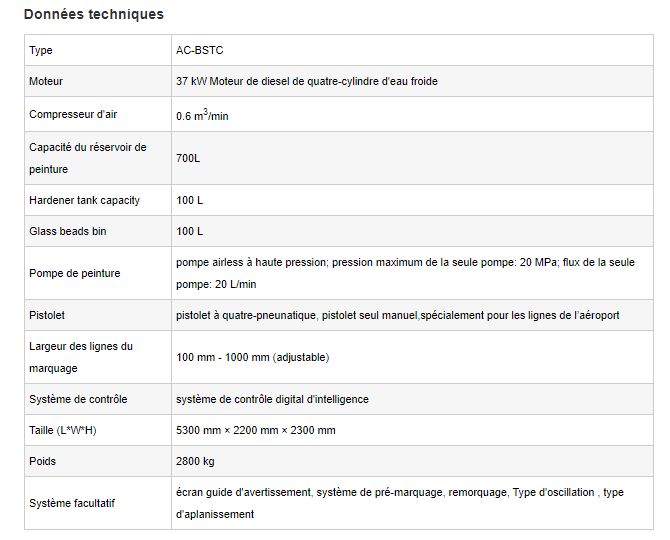Click the "Type" row label

[x=41, y=50]
